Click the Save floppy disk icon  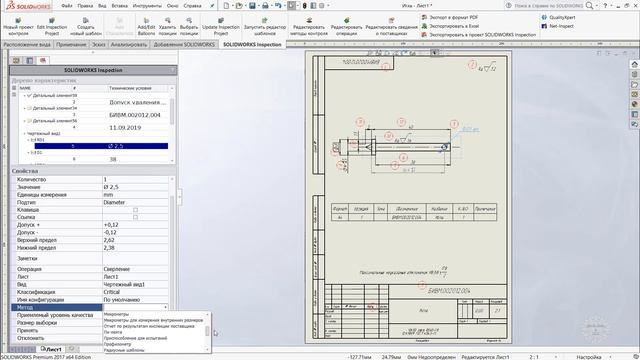[252, 6]
